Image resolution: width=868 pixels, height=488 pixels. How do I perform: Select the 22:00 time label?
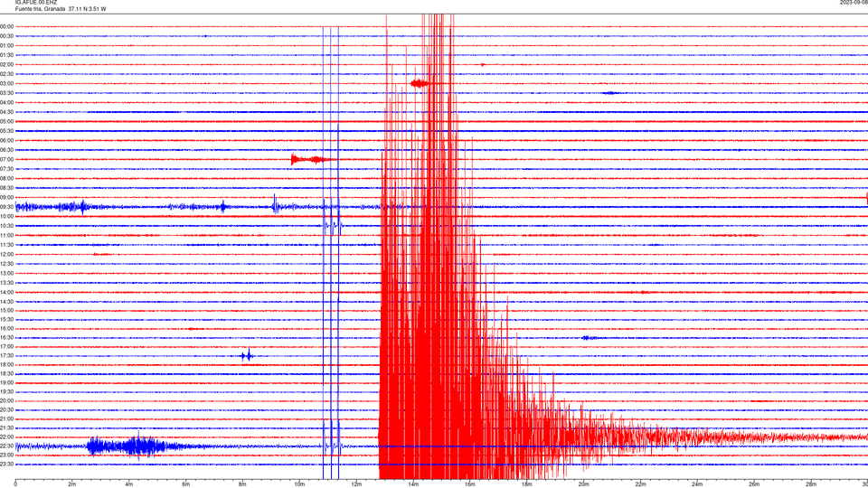(x=6, y=437)
